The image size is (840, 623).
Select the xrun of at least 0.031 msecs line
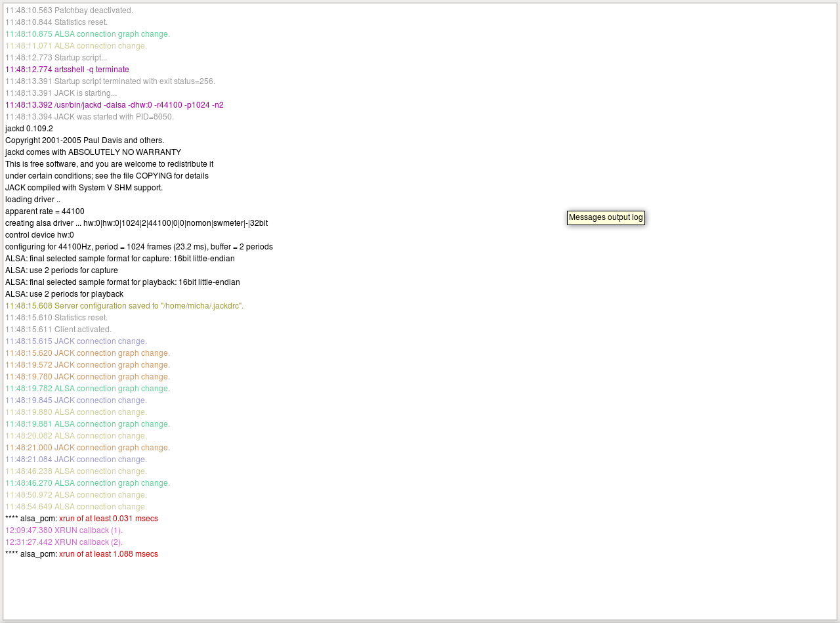[x=81, y=519]
